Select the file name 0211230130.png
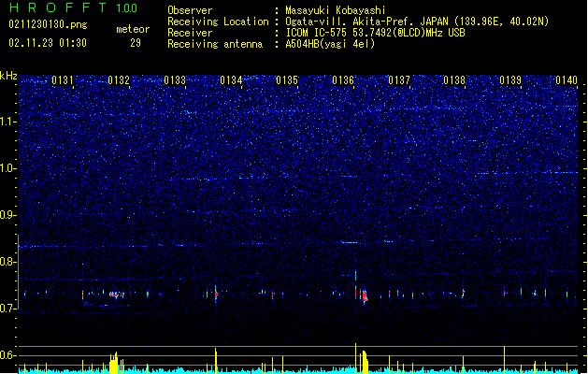The image size is (588, 374). click(x=48, y=24)
